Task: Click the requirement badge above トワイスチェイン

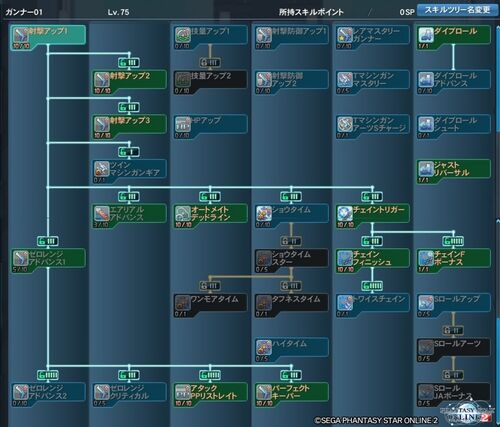Action: [372, 286]
